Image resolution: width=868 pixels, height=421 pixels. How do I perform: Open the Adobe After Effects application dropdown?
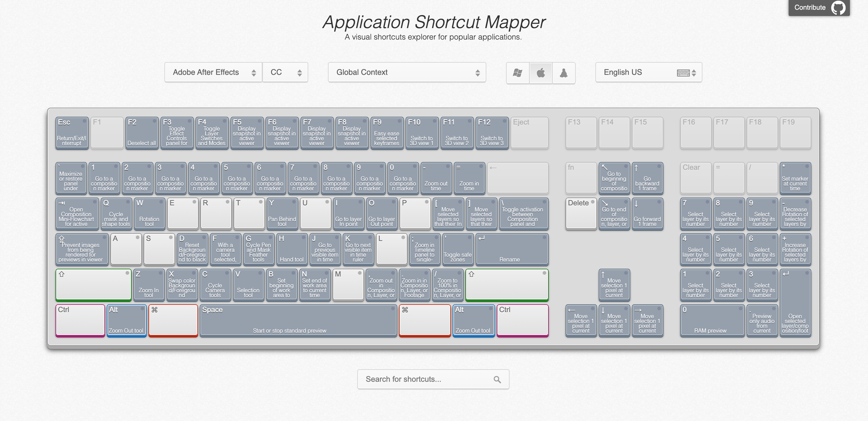(214, 72)
